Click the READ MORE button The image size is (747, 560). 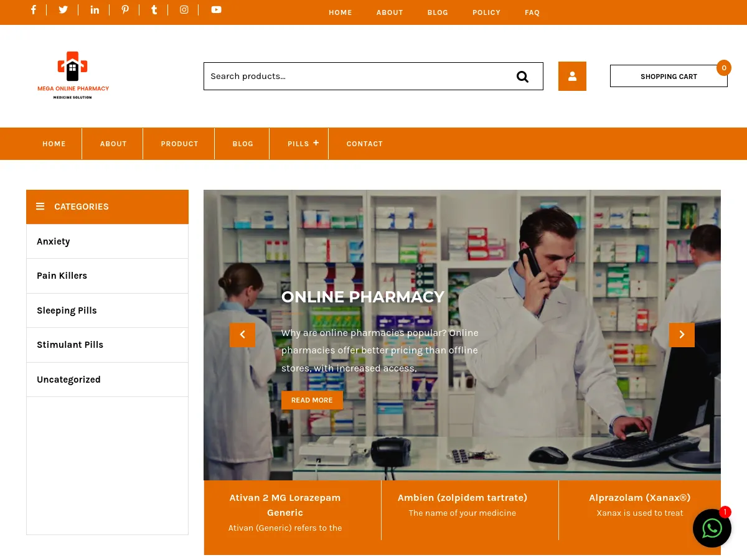click(312, 400)
